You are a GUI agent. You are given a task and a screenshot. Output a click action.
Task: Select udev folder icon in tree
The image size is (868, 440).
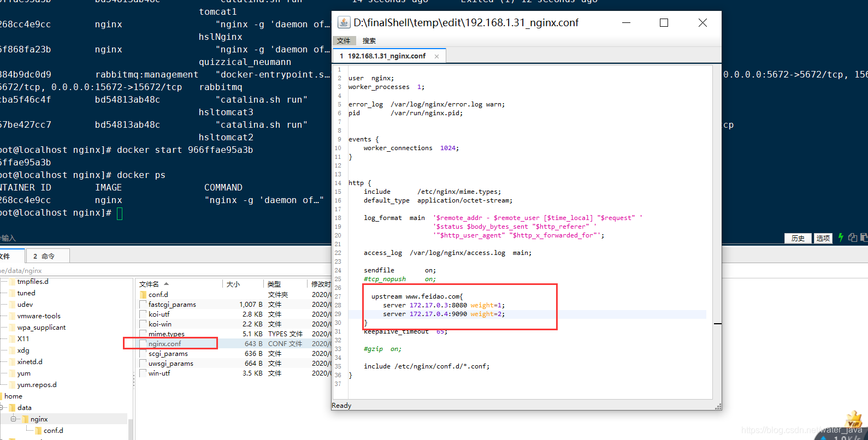[12, 305]
